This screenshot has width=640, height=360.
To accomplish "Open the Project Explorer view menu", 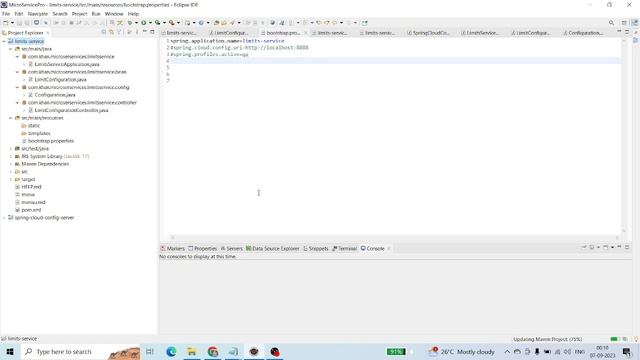I will [x=137, y=32].
